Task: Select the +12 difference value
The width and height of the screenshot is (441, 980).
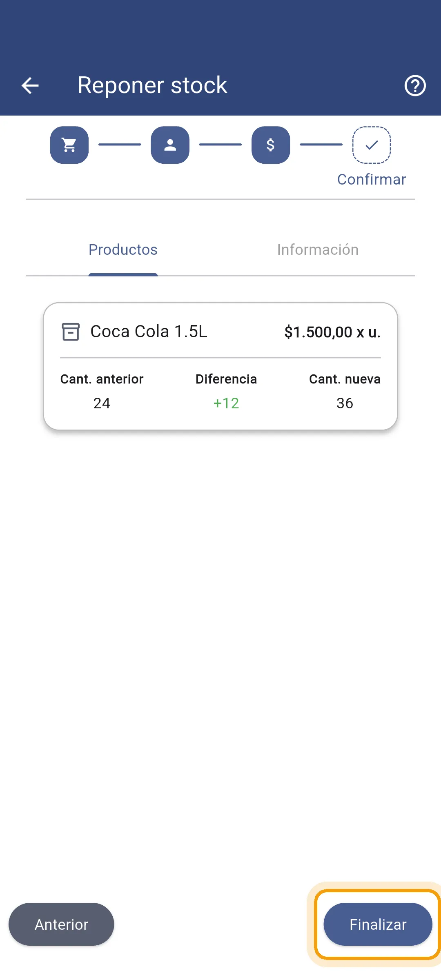Action: click(226, 403)
